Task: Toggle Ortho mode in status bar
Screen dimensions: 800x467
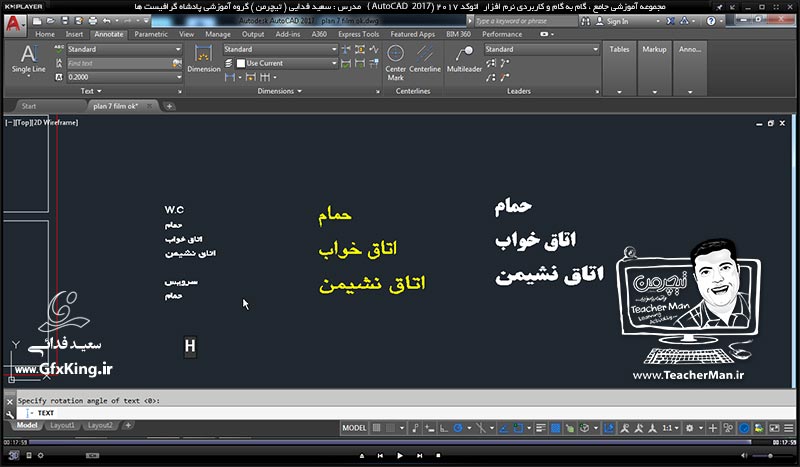Action: (444, 428)
